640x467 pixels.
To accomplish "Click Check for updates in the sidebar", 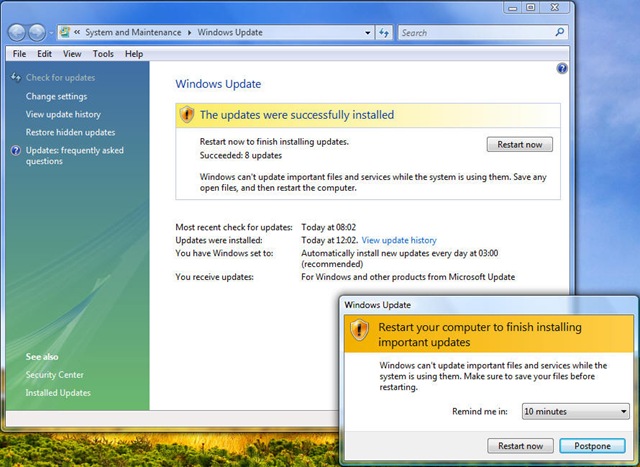I will (60, 78).
